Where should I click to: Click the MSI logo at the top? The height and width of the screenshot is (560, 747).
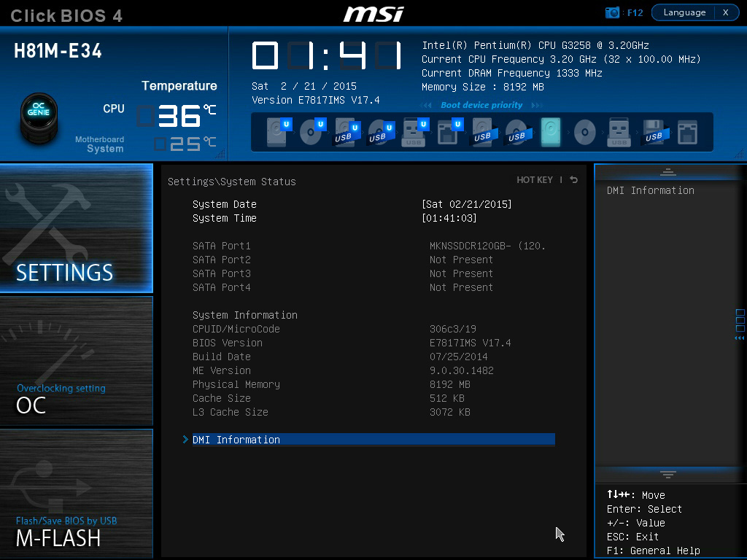tap(373, 13)
